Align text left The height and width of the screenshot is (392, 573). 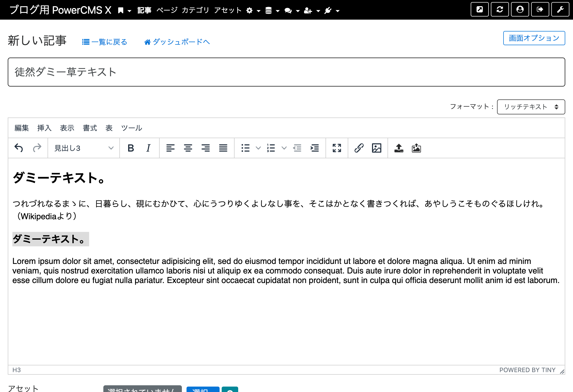[171, 148]
